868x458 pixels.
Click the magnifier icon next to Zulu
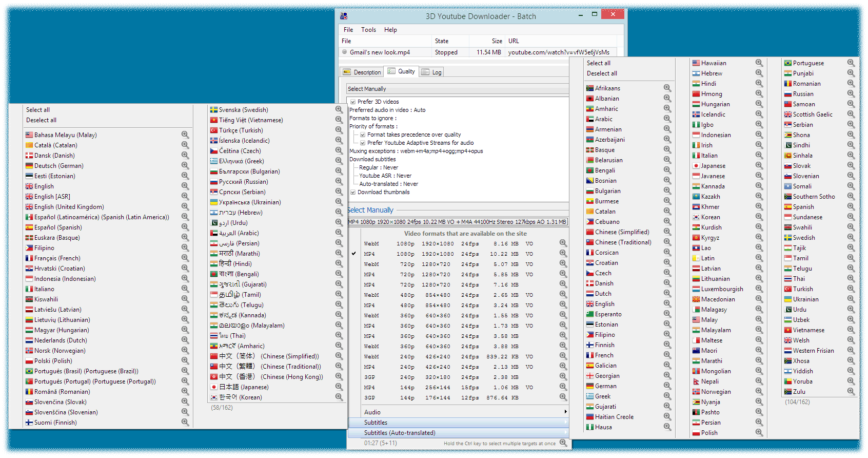point(851,392)
